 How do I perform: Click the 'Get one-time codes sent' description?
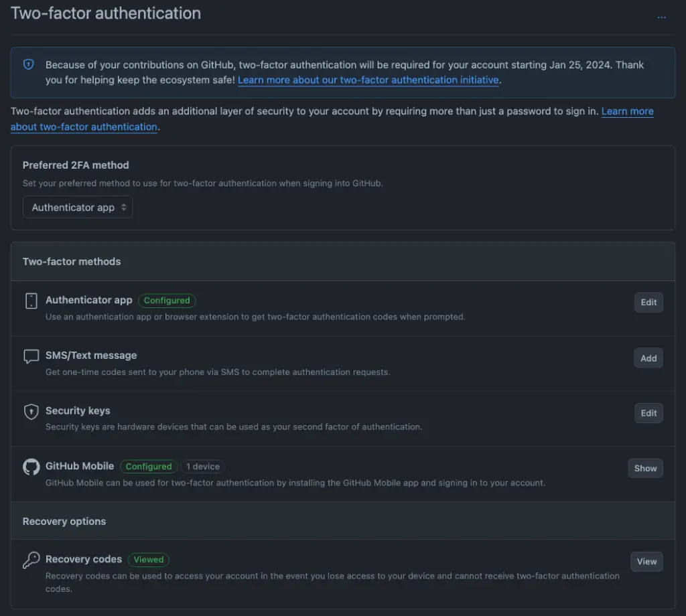(x=218, y=372)
